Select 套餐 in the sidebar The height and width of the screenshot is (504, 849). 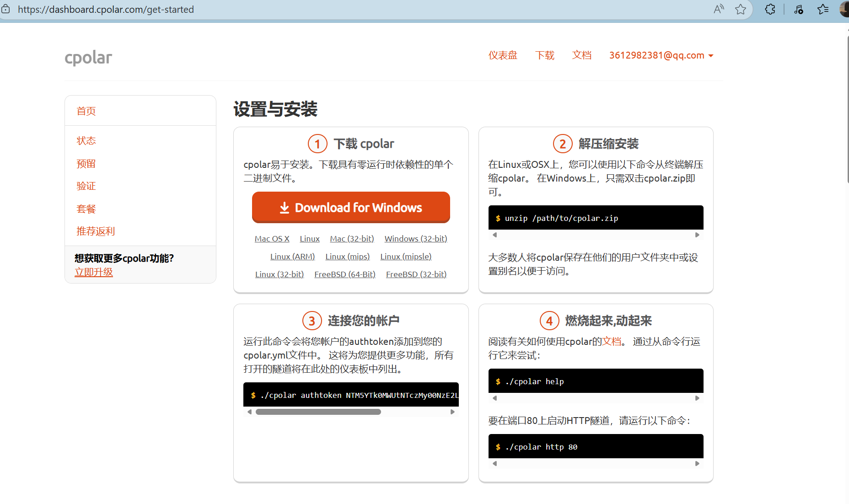[x=86, y=209]
